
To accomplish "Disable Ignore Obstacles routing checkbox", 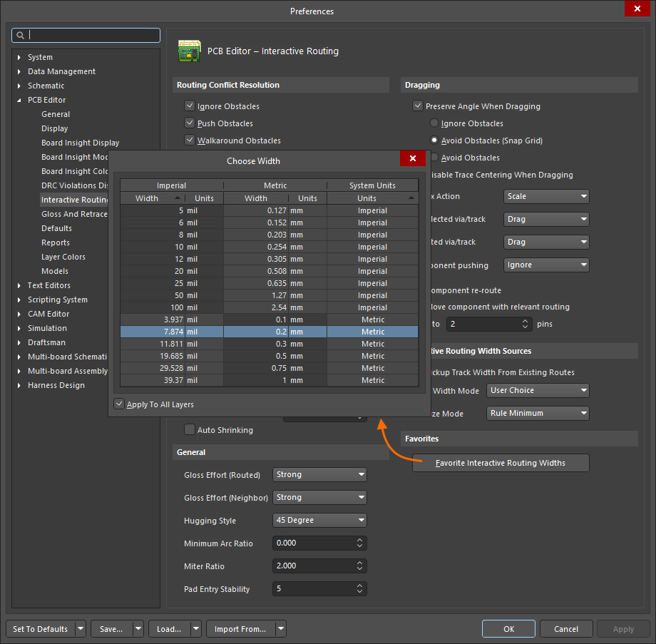I will point(190,106).
